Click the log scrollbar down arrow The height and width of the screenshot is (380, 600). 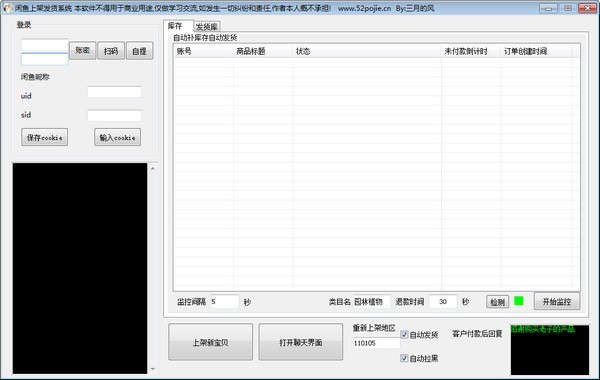pyautogui.click(x=153, y=369)
